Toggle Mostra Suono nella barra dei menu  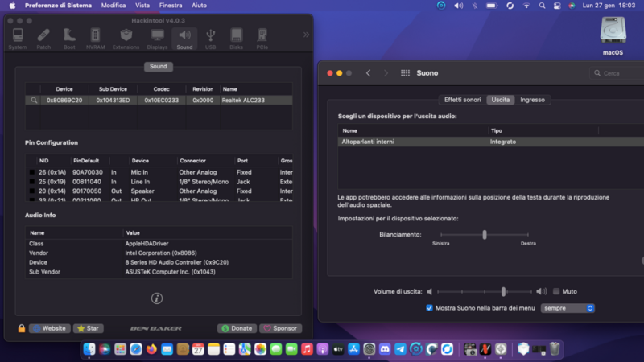[x=429, y=308]
